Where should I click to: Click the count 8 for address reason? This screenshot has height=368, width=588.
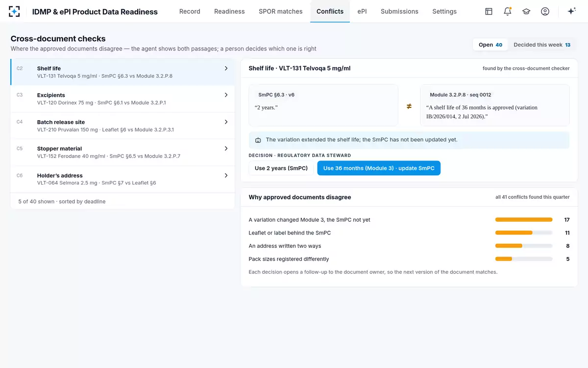click(x=568, y=246)
